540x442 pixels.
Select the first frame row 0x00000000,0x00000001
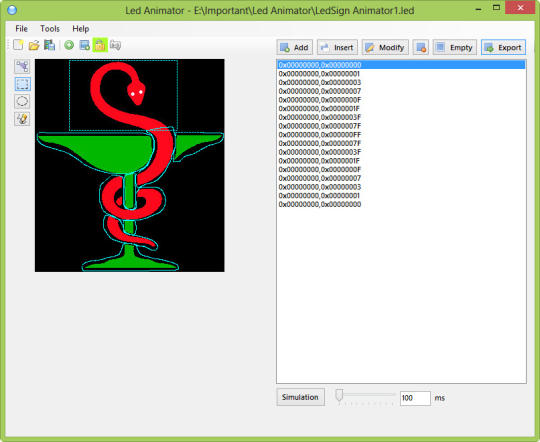pyautogui.click(x=401, y=74)
